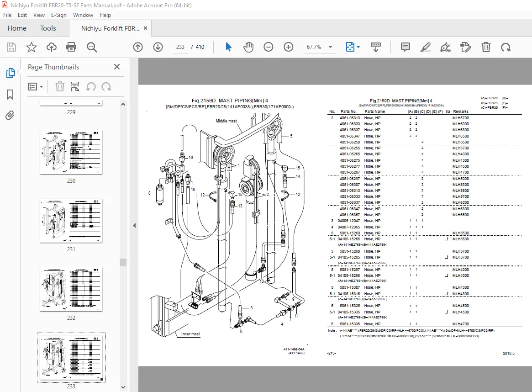Open the scrolling mode keyboard icon
Image resolution: width=532 pixels, height=392 pixels.
tap(375, 47)
